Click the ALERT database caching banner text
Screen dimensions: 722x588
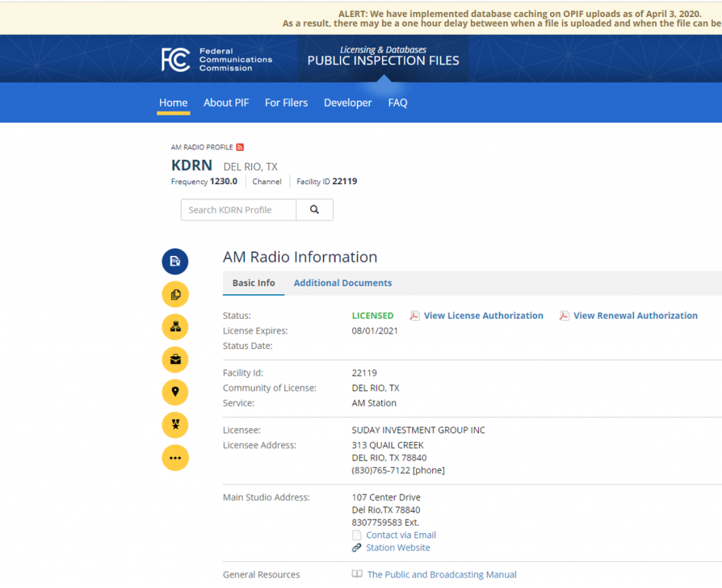click(x=502, y=19)
